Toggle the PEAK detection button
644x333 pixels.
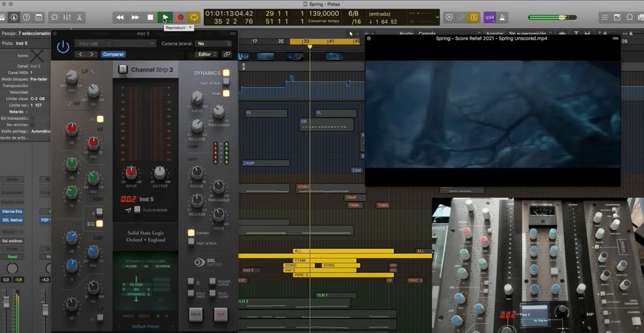[226, 93]
